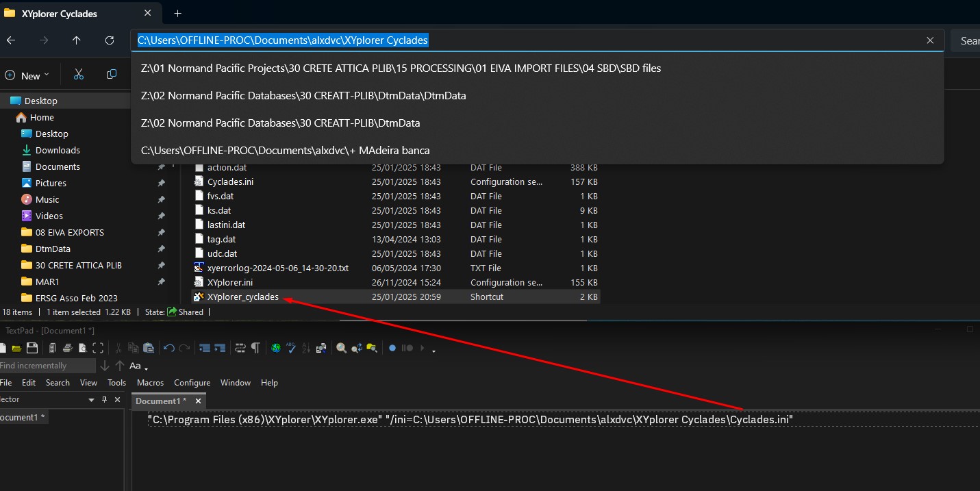This screenshot has height=491, width=980.
Task: Open the New dropdown in File Explorer
Action: [x=27, y=75]
